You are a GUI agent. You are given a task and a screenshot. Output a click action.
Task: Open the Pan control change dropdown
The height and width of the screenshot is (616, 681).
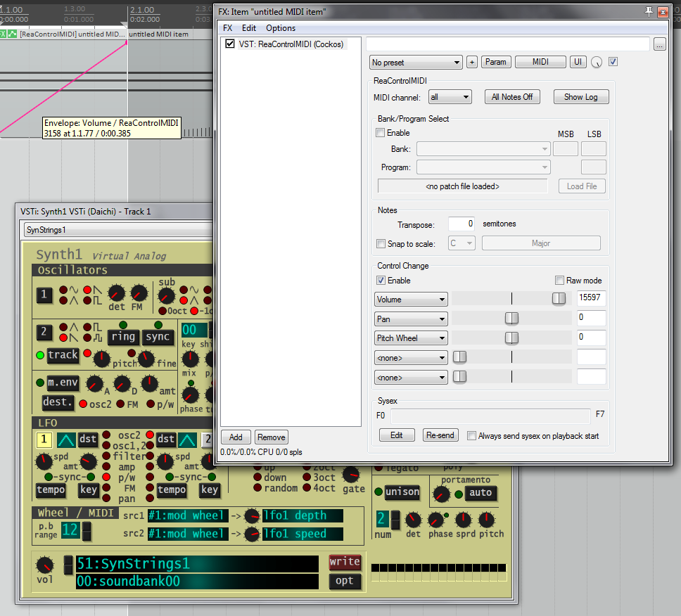click(x=411, y=319)
